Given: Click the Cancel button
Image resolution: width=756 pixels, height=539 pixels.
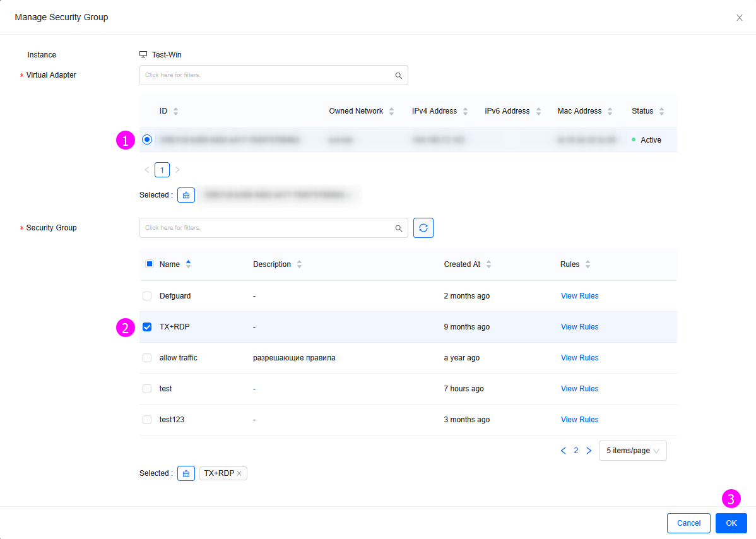Looking at the screenshot, I should point(688,523).
